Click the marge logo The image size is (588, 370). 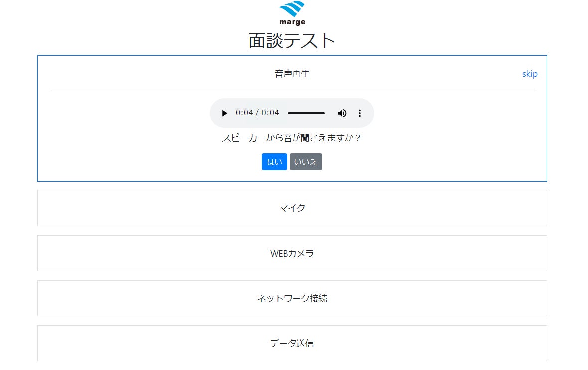click(292, 13)
